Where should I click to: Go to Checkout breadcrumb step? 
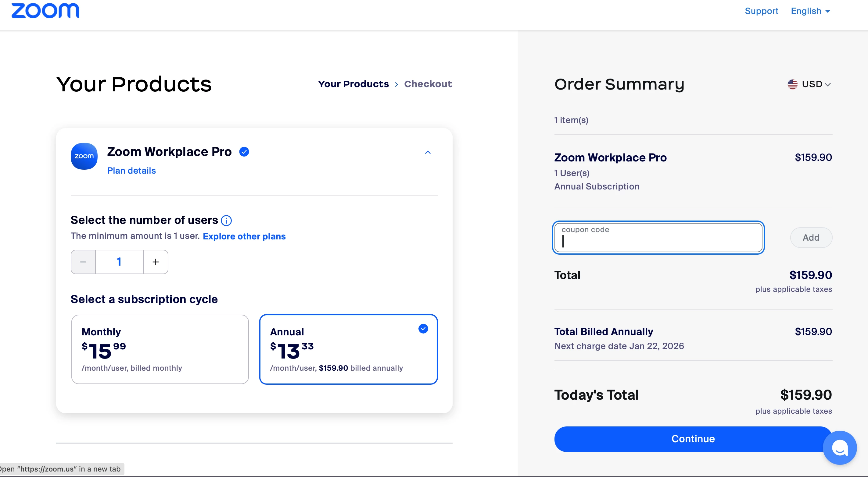[428, 84]
